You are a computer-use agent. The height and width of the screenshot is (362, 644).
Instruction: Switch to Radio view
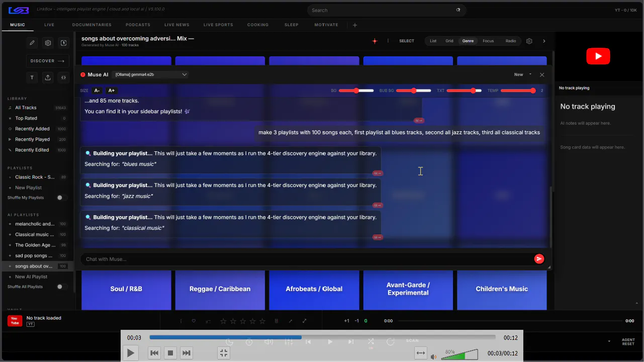(511, 41)
